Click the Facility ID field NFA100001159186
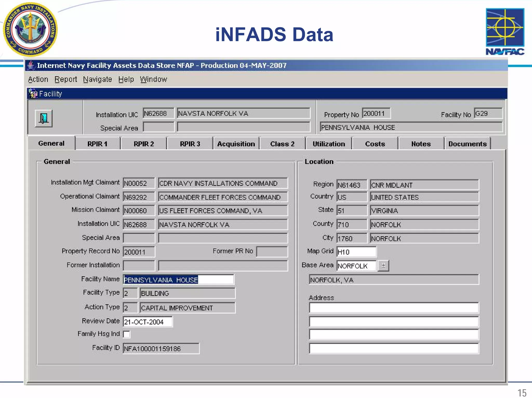 click(161, 348)
